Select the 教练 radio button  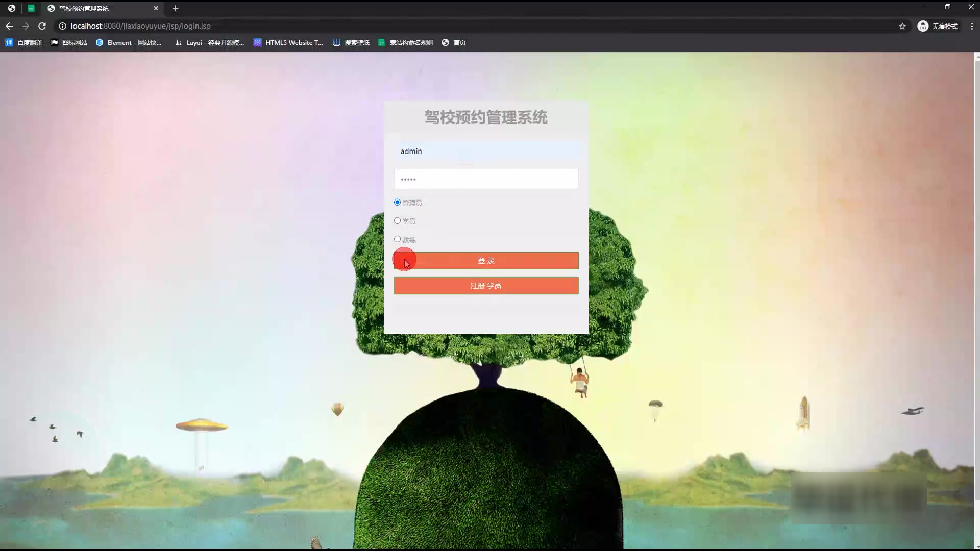click(397, 239)
